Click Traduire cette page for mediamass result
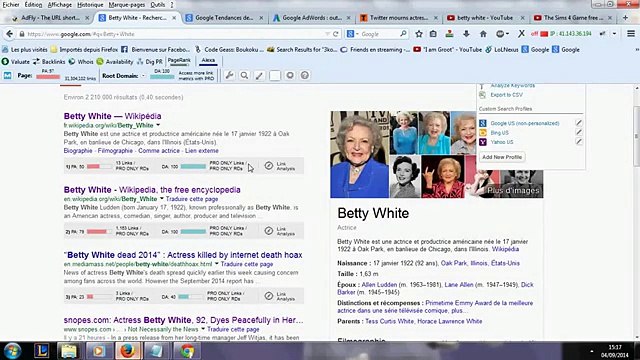Viewport: 640px width, 360px height. click(x=247, y=264)
